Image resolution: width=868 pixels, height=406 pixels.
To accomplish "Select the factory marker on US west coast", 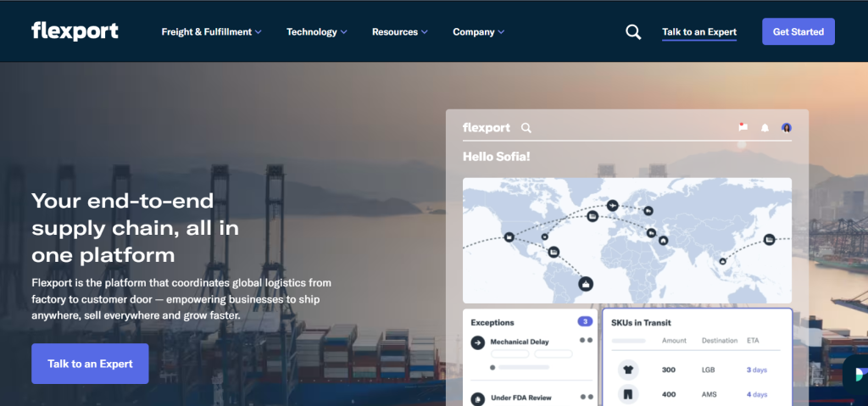I will pos(509,237).
